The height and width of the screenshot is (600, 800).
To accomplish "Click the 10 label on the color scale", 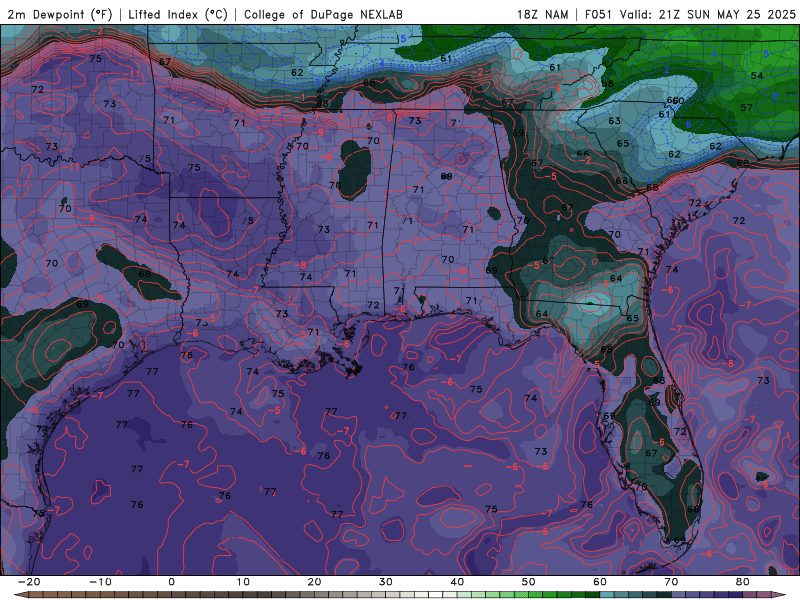I will pos(243,582).
